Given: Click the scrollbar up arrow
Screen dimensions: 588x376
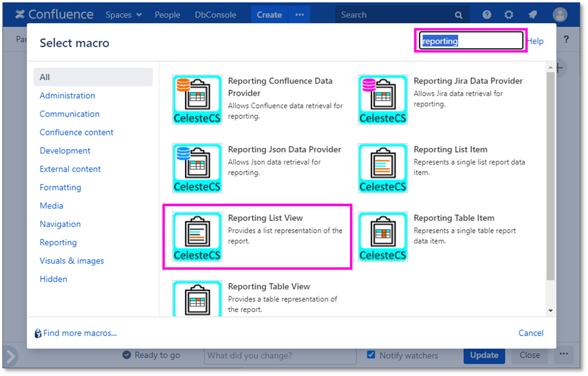Looking at the screenshot, I should point(551,68).
